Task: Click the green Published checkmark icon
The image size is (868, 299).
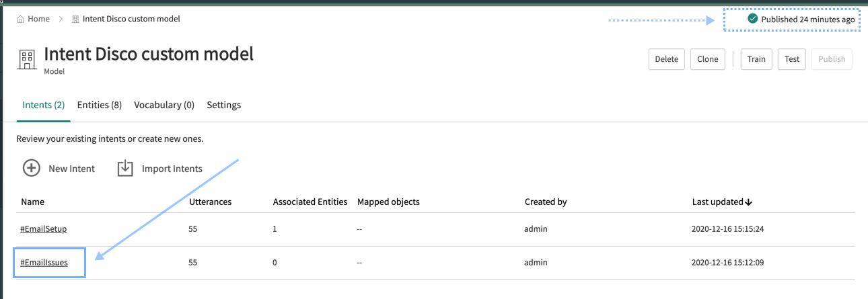Action: [753, 19]
